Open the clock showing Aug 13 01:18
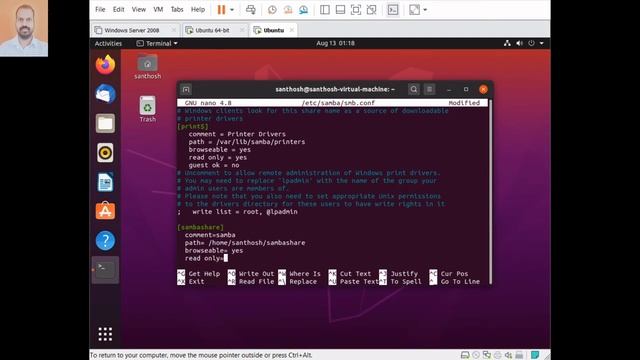This screenshot has width=640, height=360. coord(335,43)
